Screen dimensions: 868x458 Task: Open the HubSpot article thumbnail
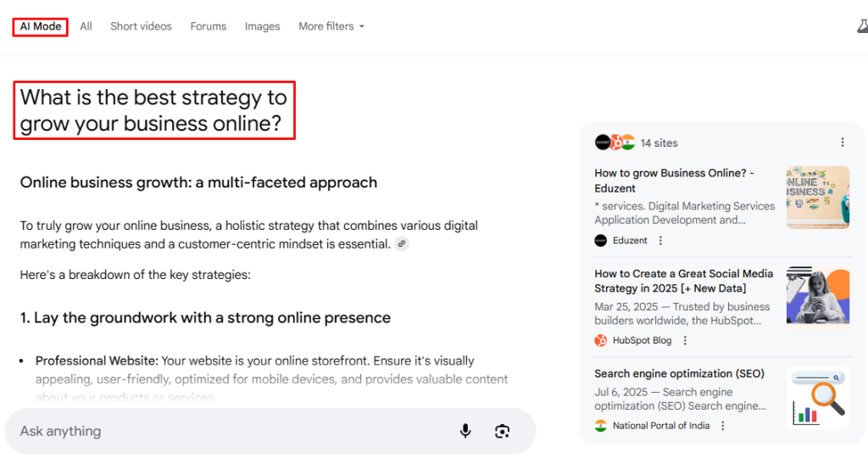coord(818,298)
